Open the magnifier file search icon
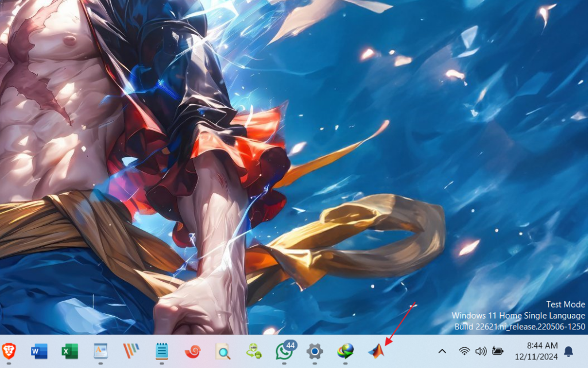588x368 pixels. tap(223, 351)
